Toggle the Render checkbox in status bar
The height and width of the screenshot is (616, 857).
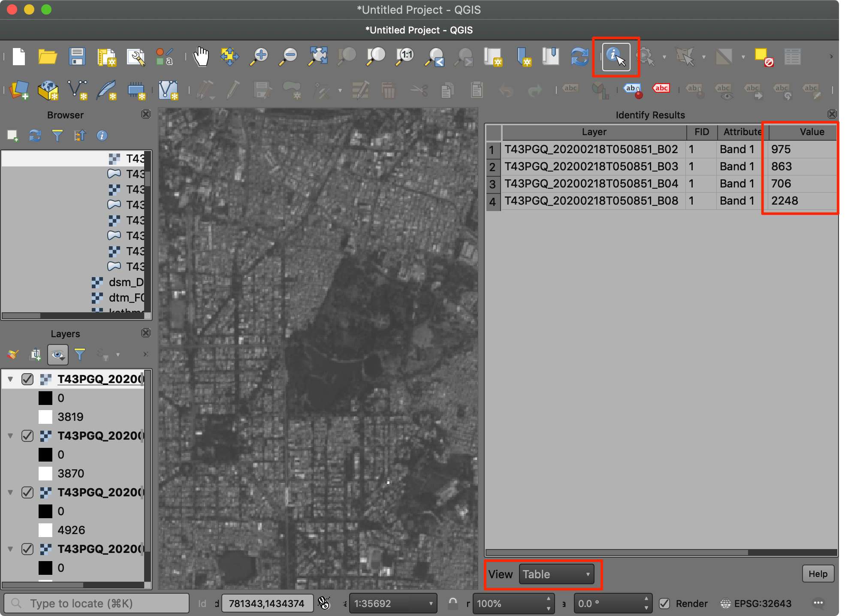[664, 604]
